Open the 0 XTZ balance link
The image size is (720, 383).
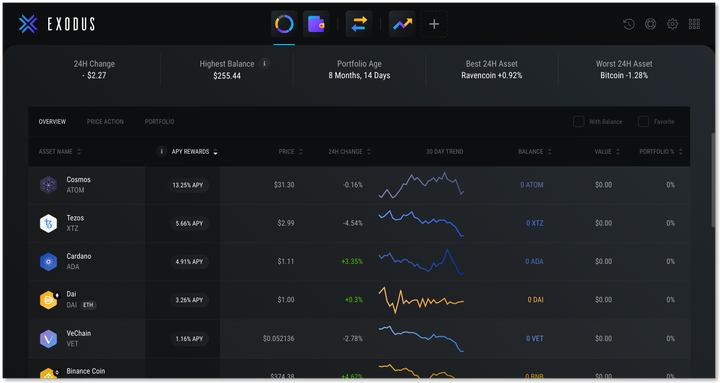tap(534, 223)
